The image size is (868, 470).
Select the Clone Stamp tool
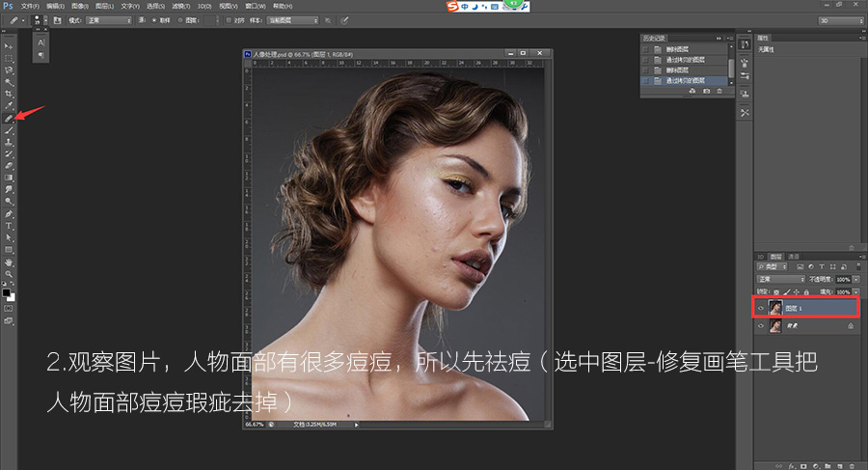coord(9,142)
